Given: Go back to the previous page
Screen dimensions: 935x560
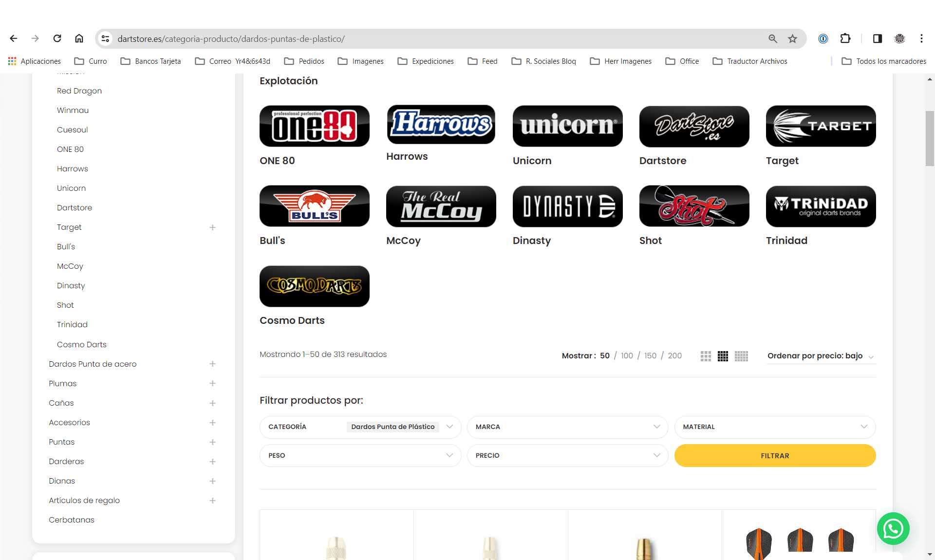Looking at the screenshot, I should [14, 38].
